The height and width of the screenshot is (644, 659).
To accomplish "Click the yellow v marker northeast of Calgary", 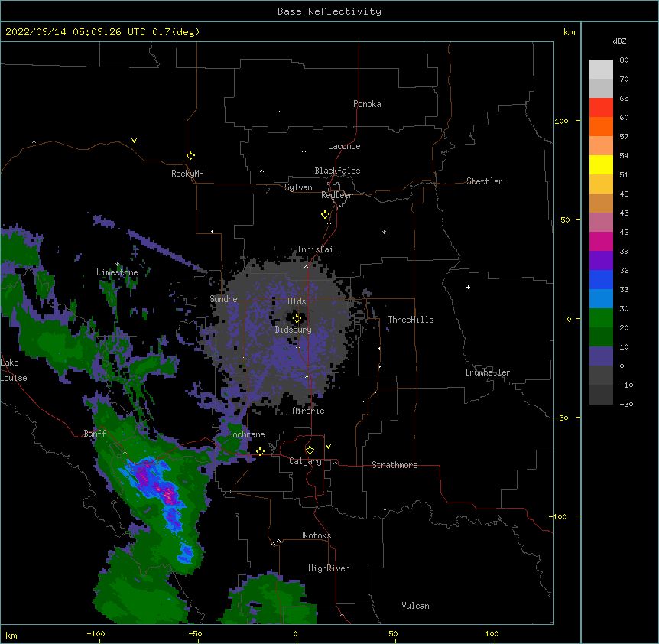I will tap(328, 447).
